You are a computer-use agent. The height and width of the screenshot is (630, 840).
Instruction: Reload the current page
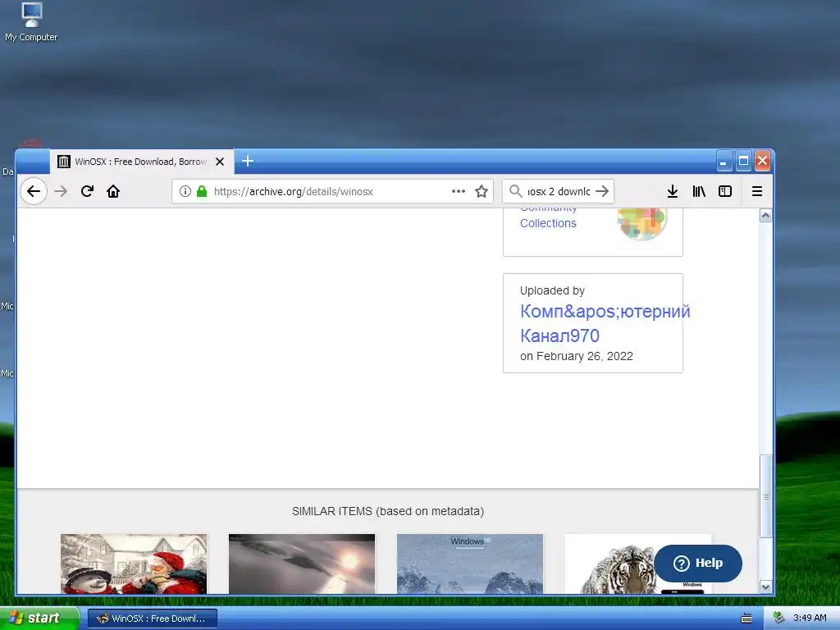pyautogui.click(x=87, y=191)
